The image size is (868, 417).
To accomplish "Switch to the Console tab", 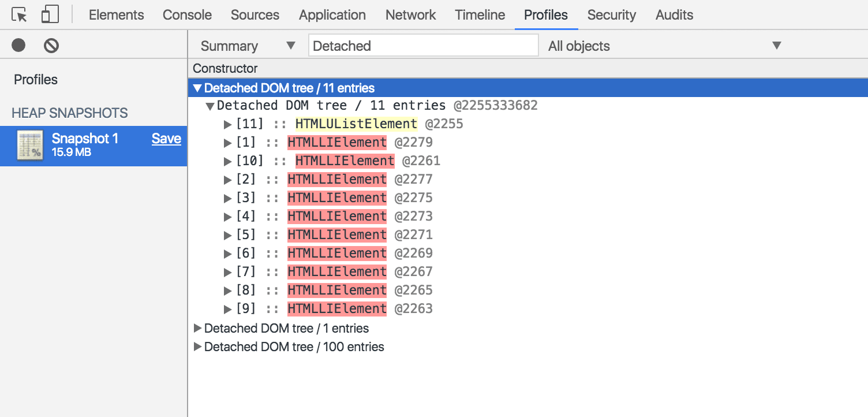I will (x=187, y=14).
